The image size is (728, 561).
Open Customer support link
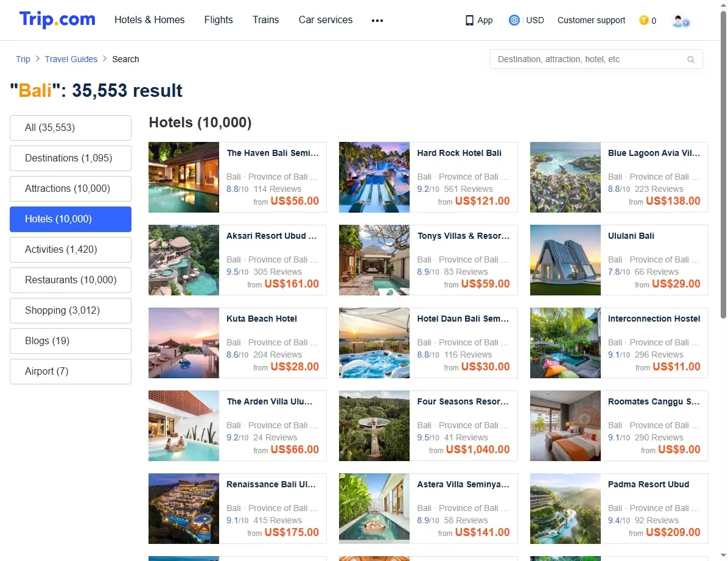(591, 21)
